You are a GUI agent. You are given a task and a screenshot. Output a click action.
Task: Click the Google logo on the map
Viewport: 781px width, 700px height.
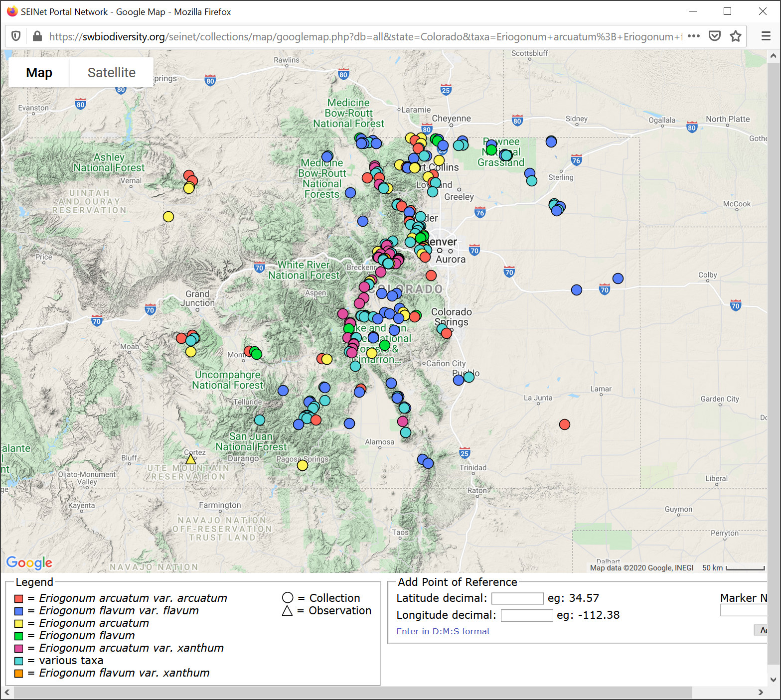pos(29,562)
